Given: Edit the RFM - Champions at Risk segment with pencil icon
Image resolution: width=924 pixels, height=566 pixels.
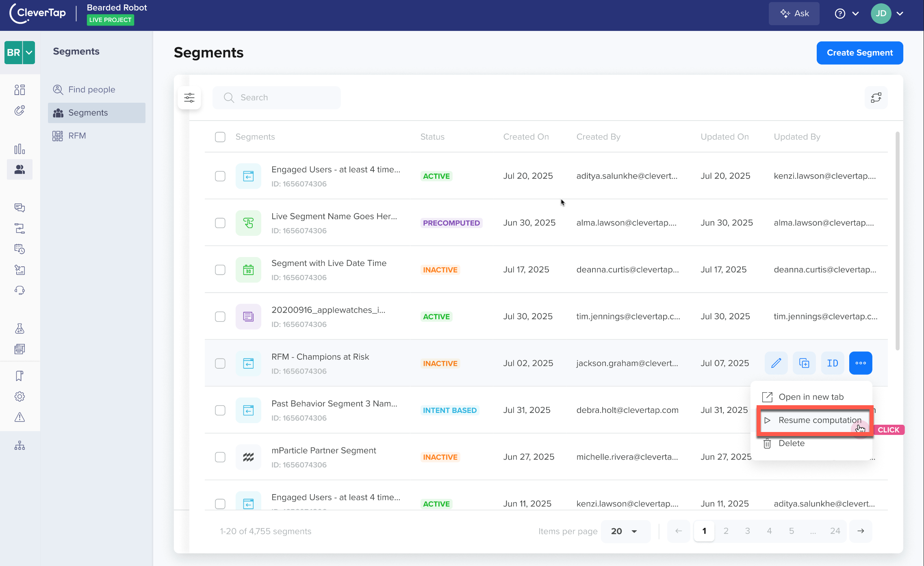Looking at the screenshot, I should 776,363.
